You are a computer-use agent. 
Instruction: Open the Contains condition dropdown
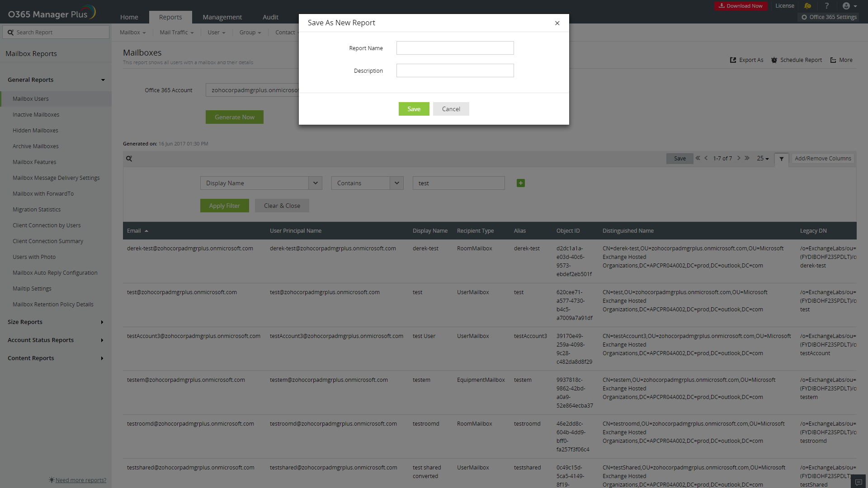(396, 183)
